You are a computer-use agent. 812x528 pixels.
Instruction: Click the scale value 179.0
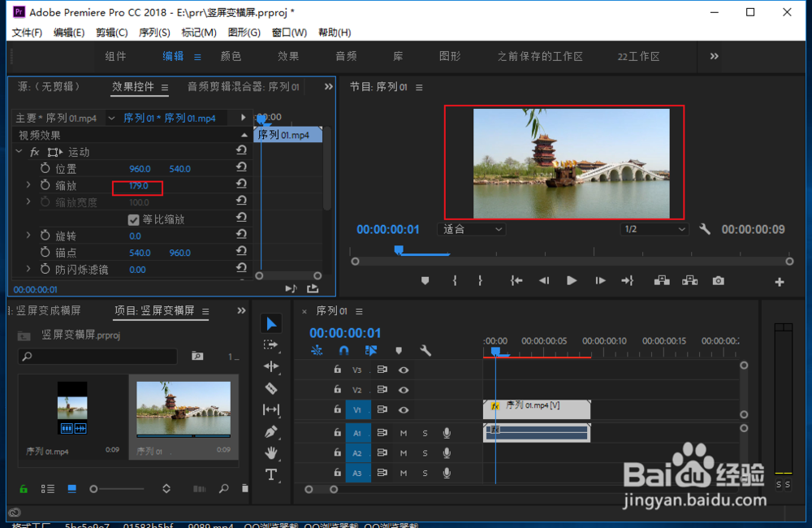click(x=138, y=185)
